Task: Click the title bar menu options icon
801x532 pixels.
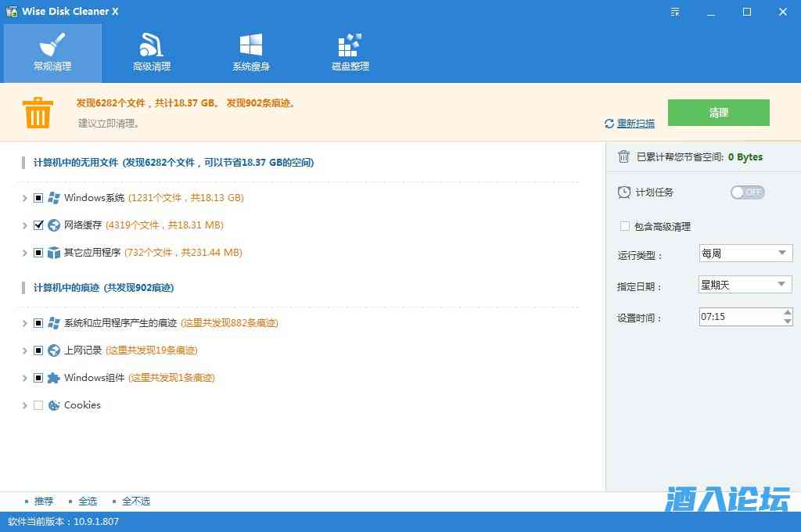Action: pyautogui.click(x=676, y=12)
